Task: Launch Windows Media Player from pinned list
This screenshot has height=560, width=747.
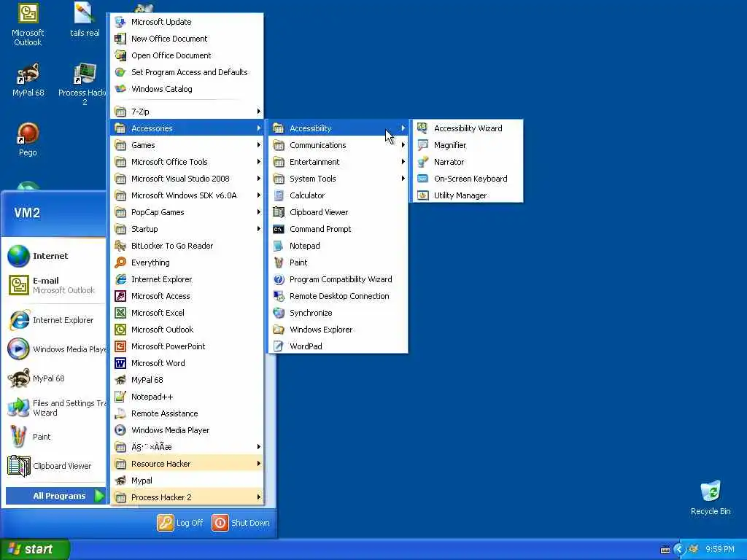Action: [x=56, y=349]
